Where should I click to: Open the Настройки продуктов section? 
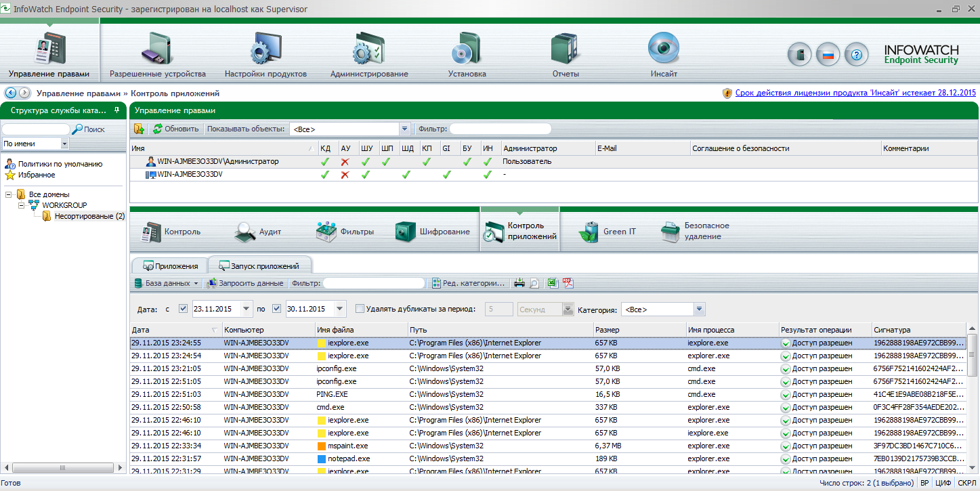point(265,49)
